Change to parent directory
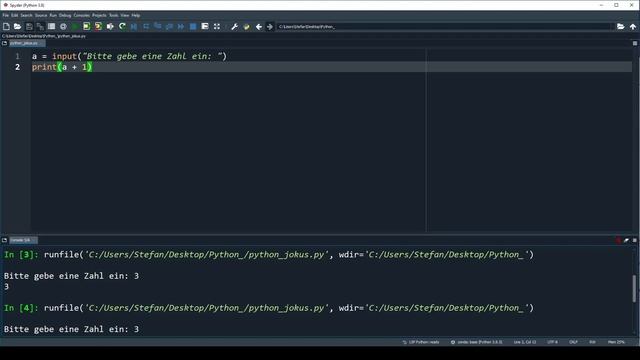The image size is (640, 360). [x=633, y=27]
